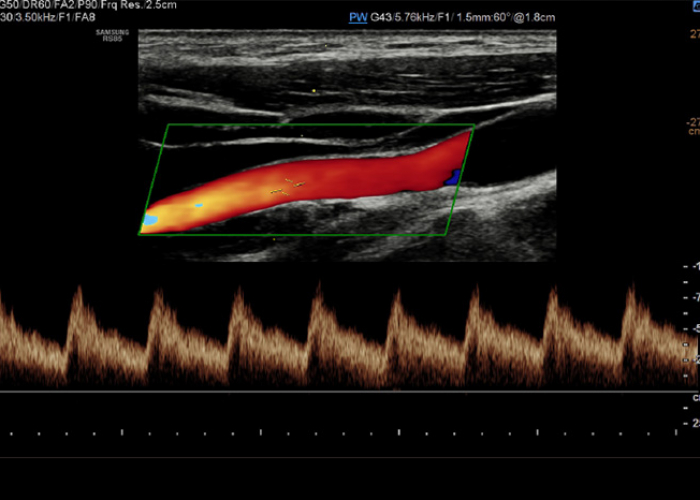Click the dark blue aliasing patch in vessel
Screen dimensions: 700x500
click(452, 178)
